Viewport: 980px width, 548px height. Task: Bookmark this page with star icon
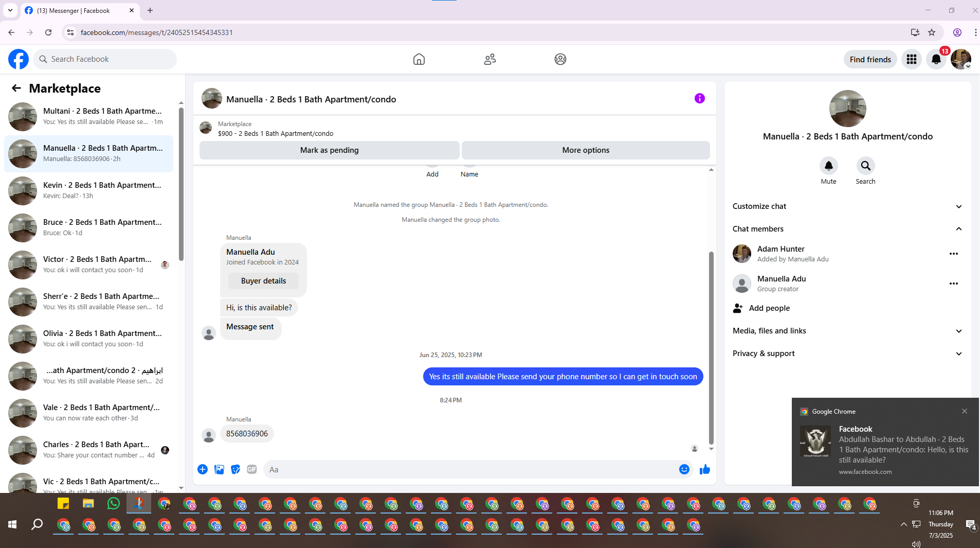click(x=932, y=32)
